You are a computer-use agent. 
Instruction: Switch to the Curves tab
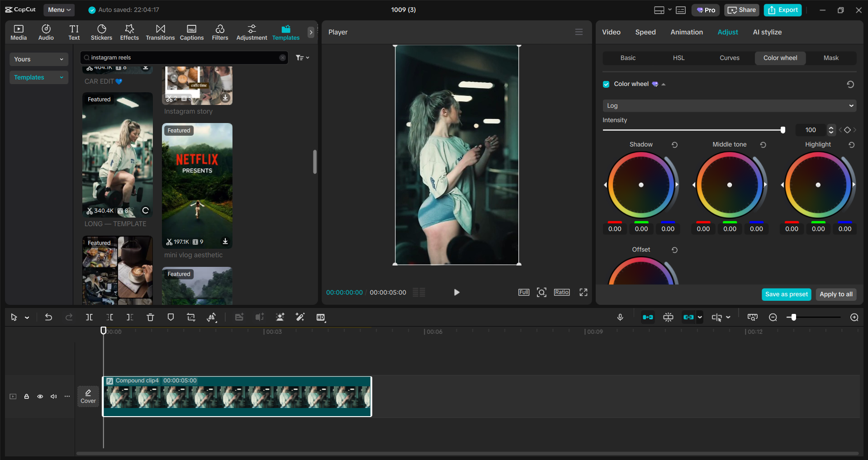pos(729,58)
